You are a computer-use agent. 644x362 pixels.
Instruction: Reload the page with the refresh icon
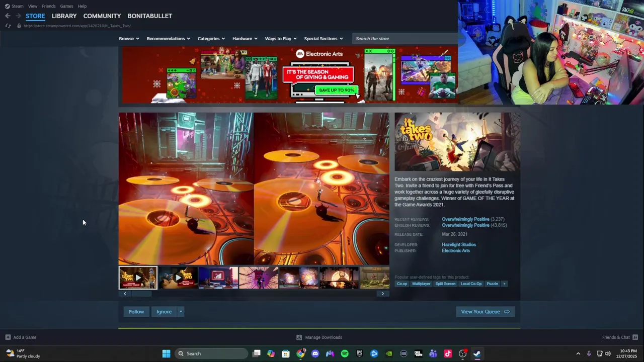8,26
